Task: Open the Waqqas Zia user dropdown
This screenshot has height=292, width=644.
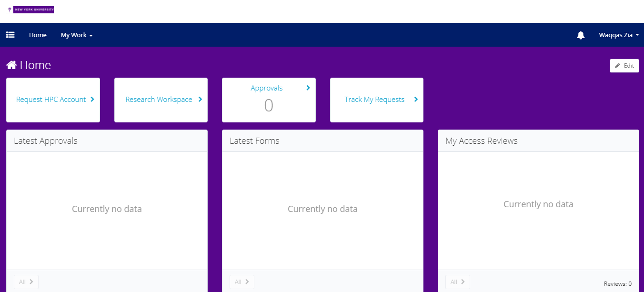Action: (618, 35)
